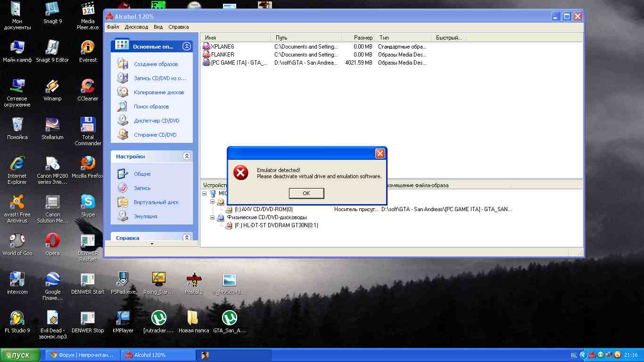Viewport: 644px width, 362px height.
Task: Switch to the Форум browser taskbar button
Action: point(83,355)
